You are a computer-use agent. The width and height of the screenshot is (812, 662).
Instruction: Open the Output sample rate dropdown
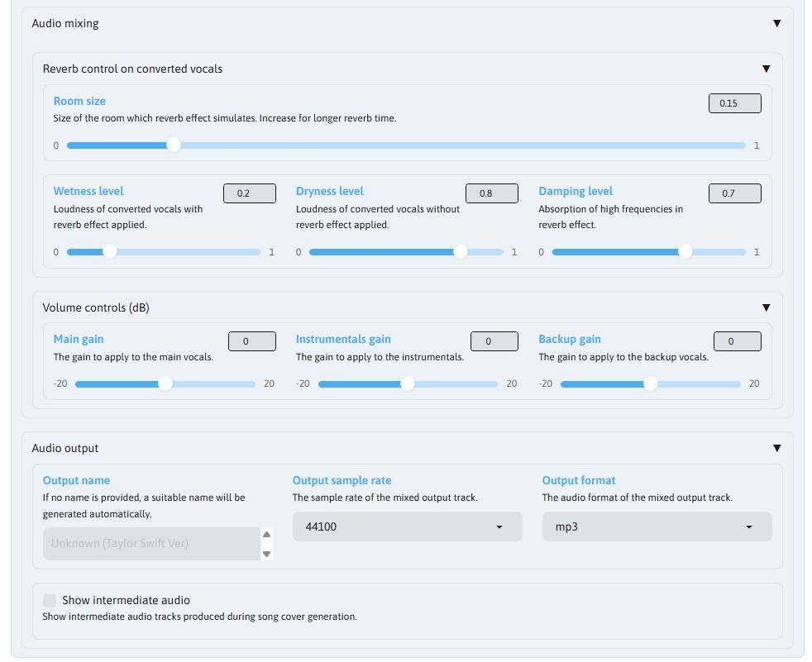coord(499,526)
